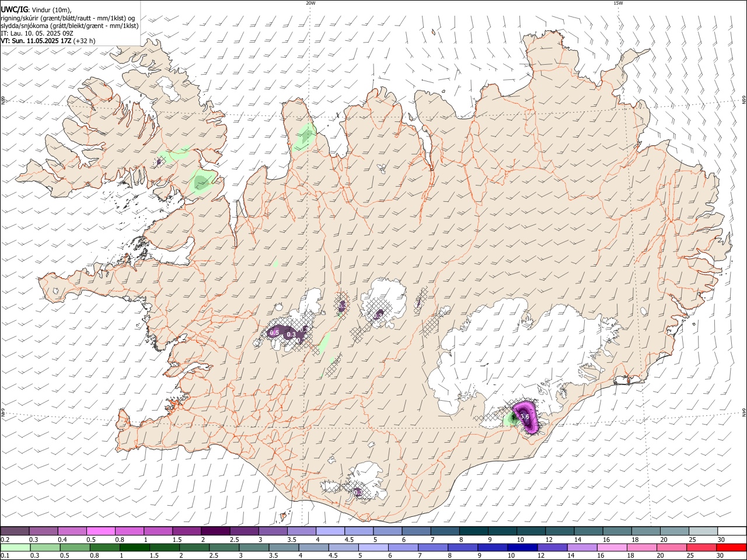Click the '0.2' label on the snow scale

click(x=5, y=540)
